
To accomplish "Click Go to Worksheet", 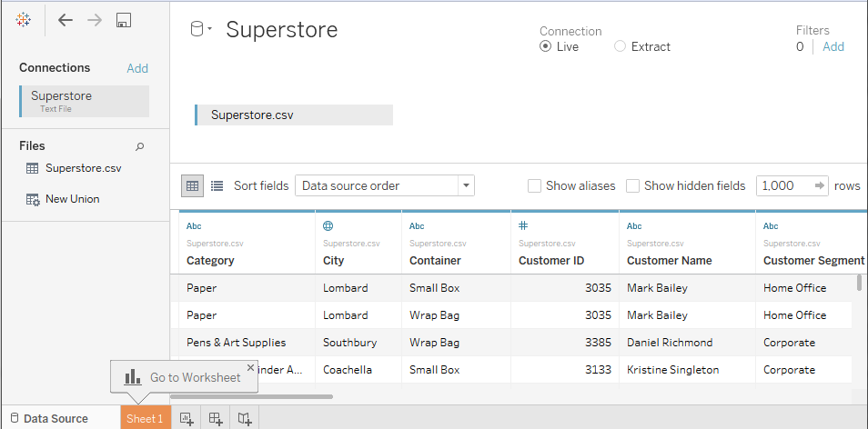I will click(x=196, y=377).
